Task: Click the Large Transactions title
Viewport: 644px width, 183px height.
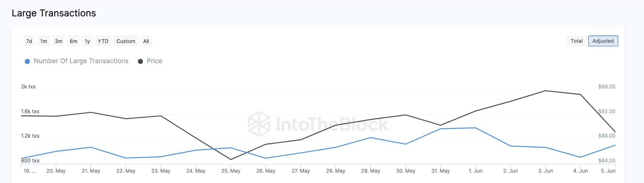Action: point(54,13)
